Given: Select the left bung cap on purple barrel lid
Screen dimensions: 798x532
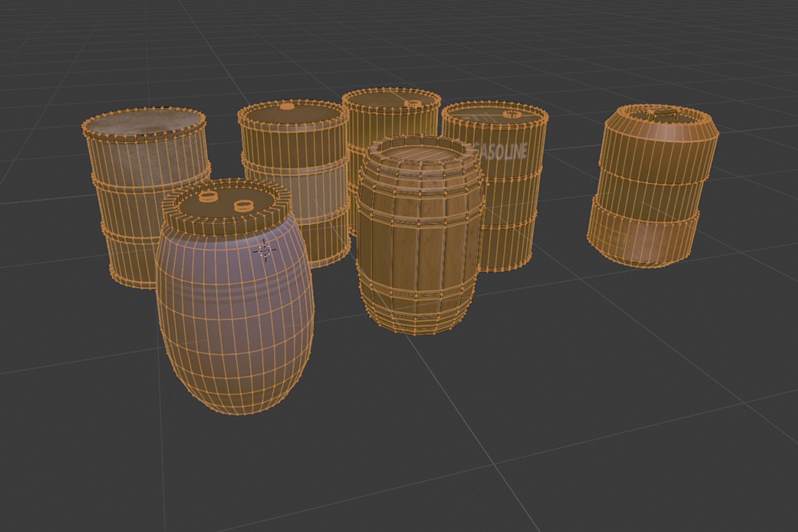Looking at the screenshot, I should pos(207,197).
